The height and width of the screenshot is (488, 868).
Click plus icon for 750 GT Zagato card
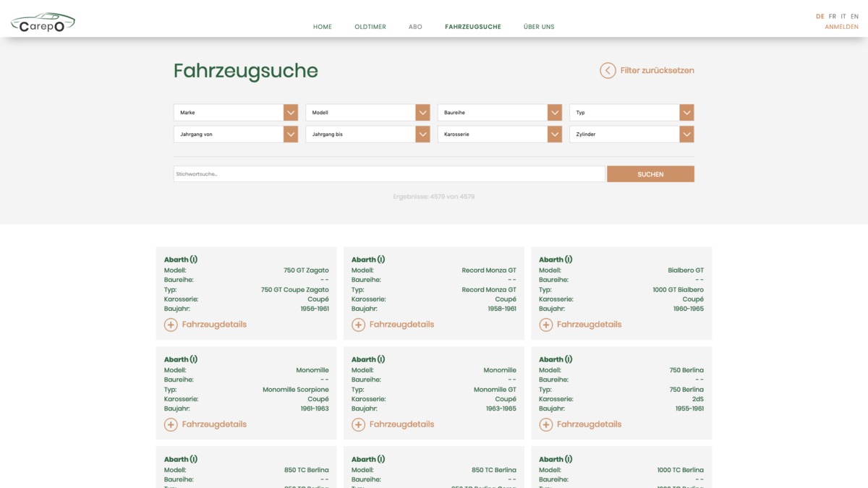171,325
